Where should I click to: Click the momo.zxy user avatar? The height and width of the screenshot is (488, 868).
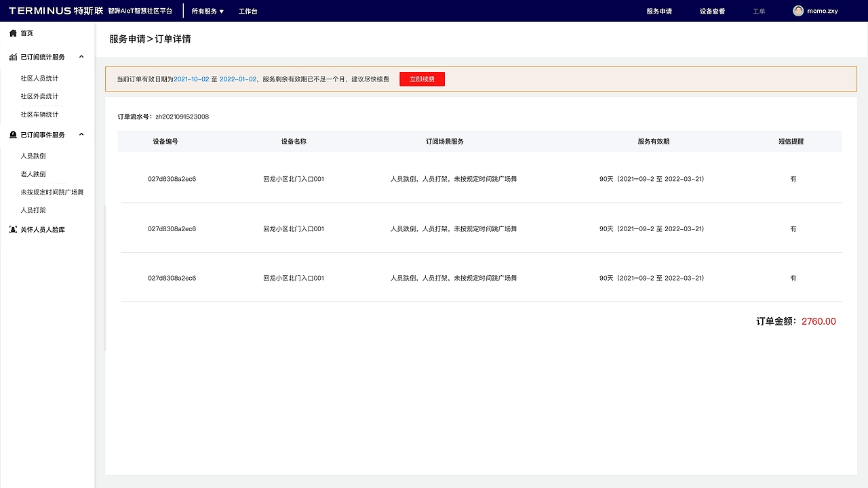[798, 11]
